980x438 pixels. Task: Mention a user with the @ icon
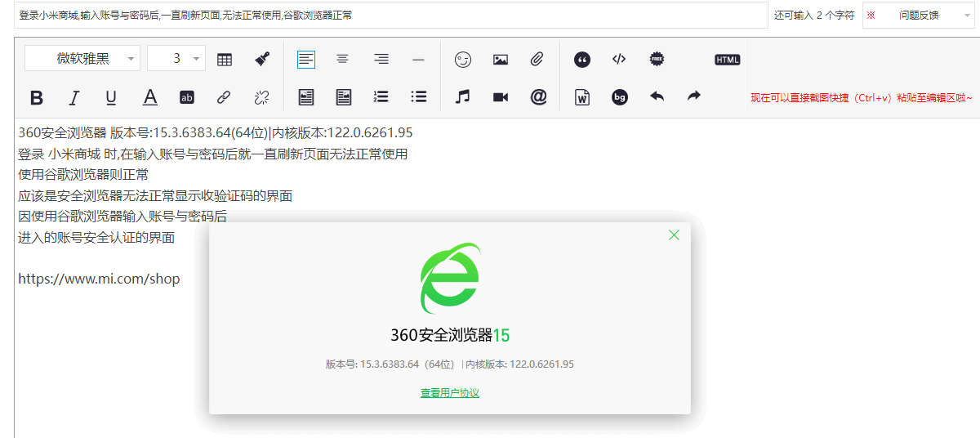538,96
